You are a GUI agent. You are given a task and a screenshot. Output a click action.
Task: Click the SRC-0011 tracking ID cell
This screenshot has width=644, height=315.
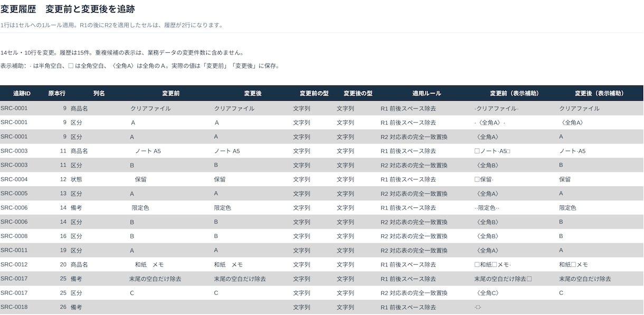click(14, 251)
